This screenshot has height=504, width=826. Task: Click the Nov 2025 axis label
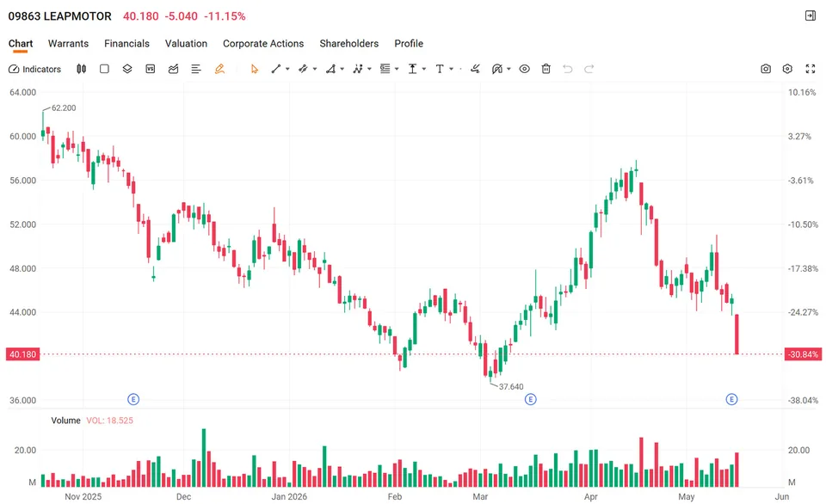coord(83,496)
